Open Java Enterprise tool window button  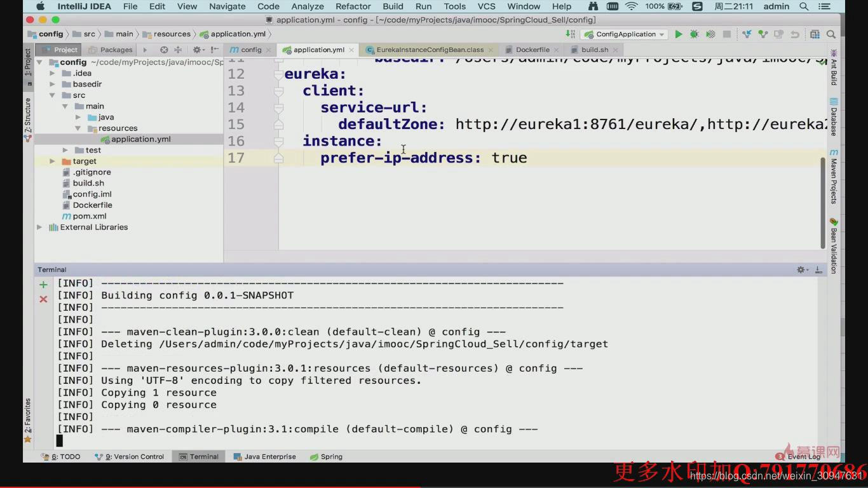[x=264, y=456]
